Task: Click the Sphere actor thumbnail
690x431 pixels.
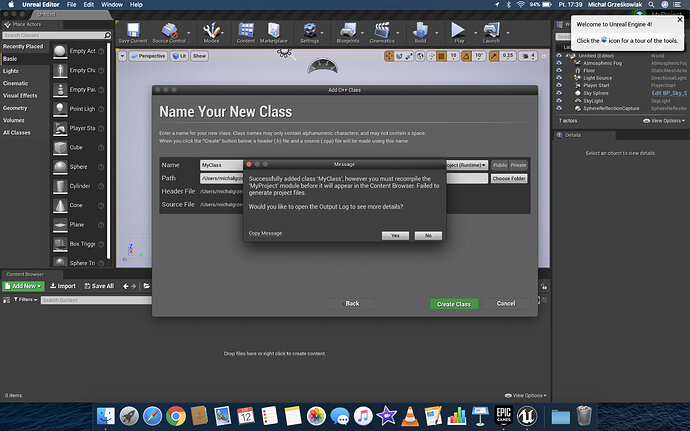Action: 60,167
